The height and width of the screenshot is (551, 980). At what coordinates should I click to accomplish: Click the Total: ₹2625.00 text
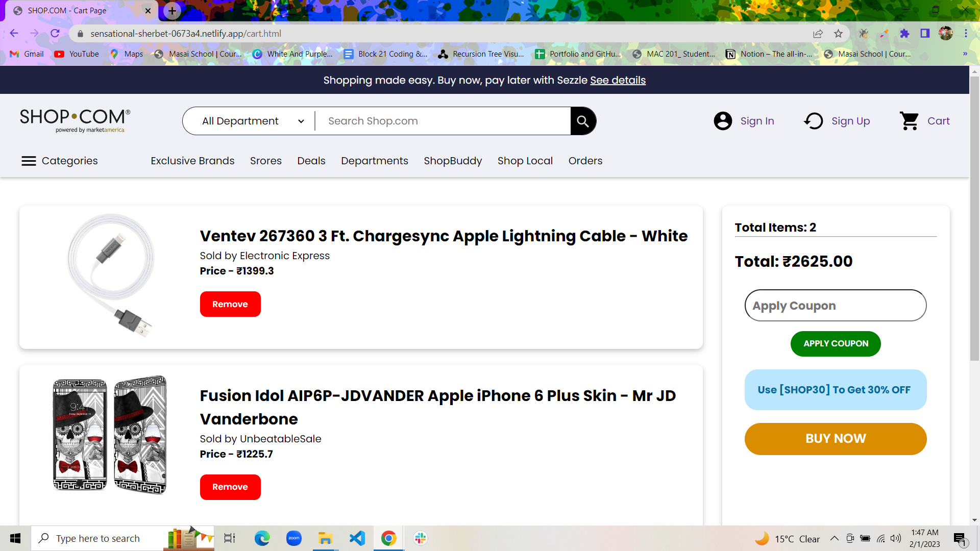(x=794, y=261)
